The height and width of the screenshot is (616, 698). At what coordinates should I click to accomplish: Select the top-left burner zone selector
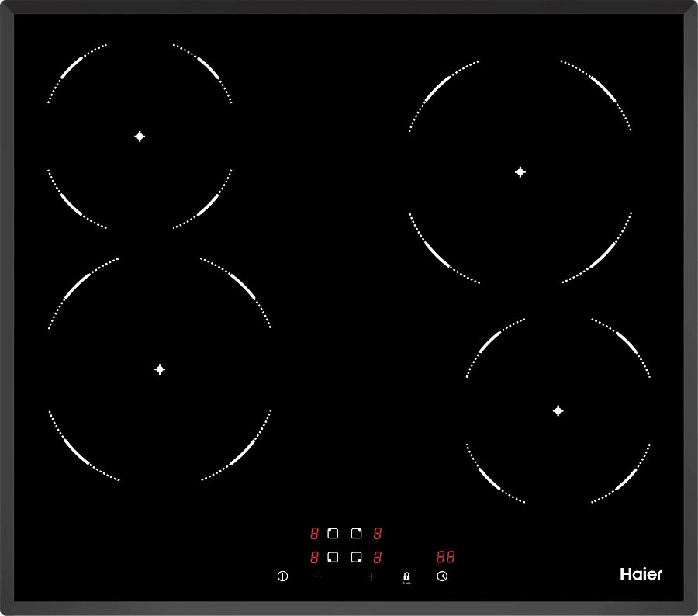click(333, 534)
